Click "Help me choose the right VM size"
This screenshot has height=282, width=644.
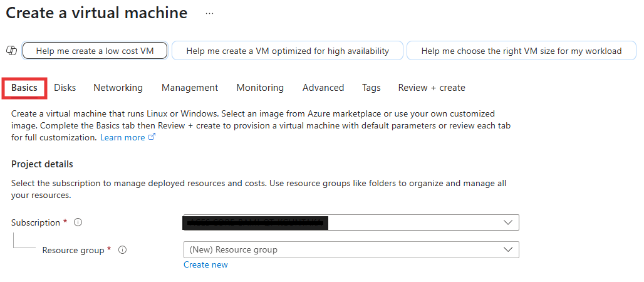coord(521,51)
